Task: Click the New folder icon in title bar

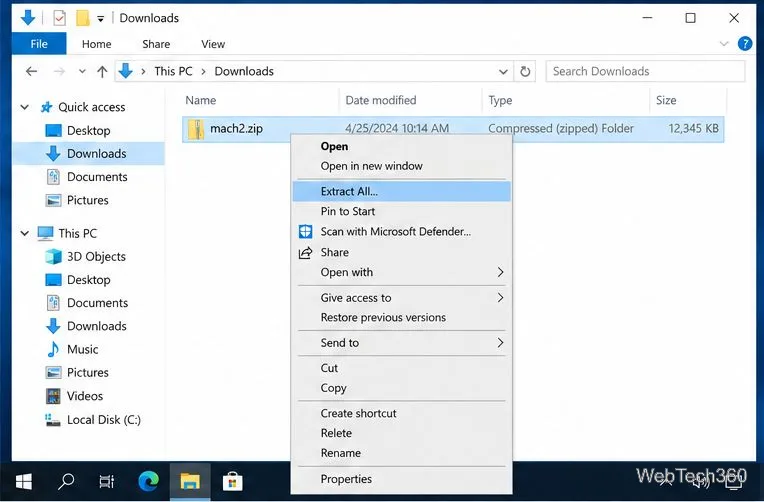Action: pos(83,18)
